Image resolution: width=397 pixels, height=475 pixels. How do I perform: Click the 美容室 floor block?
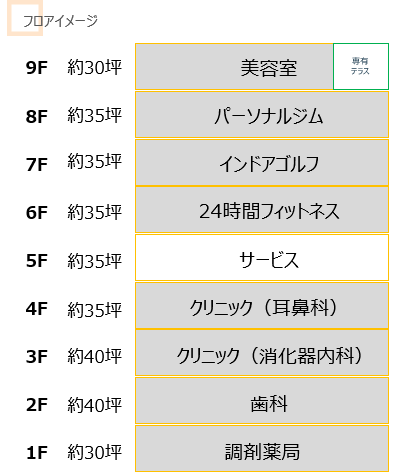pos(234,67)
